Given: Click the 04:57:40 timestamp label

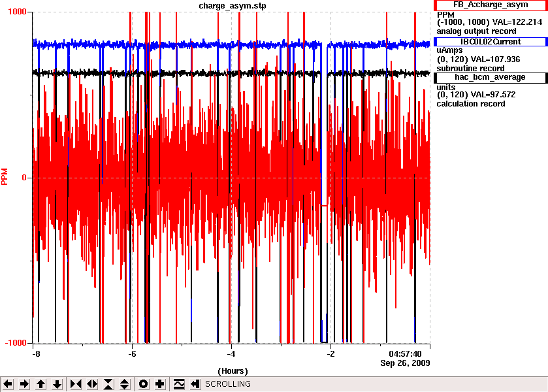Looking at the screenshot, I should pos(405,354).
